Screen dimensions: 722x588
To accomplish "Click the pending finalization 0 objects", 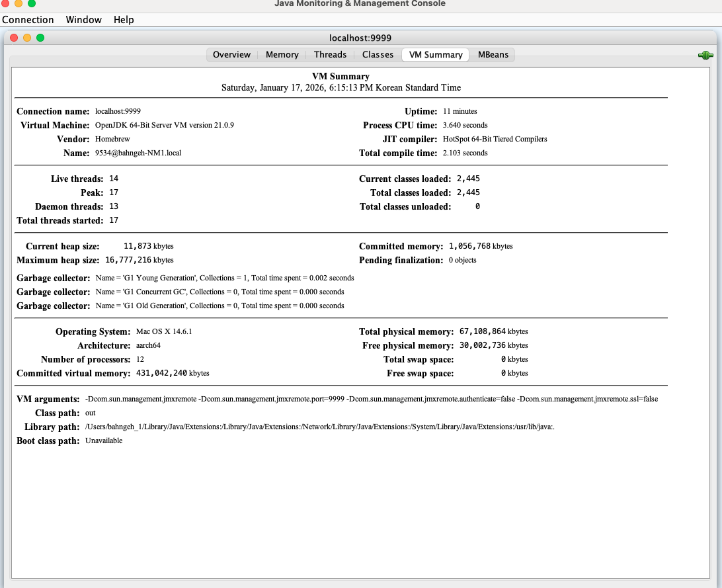I will 463,260.
